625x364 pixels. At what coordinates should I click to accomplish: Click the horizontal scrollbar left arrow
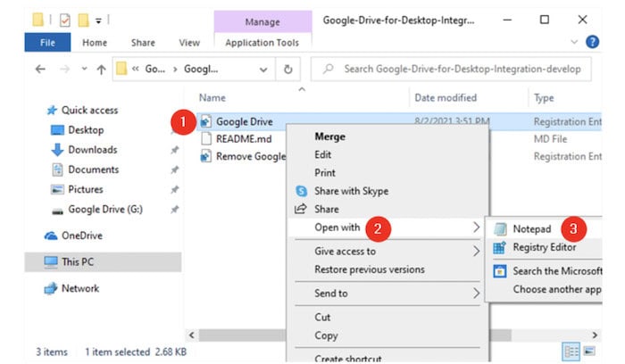(192, 335)
